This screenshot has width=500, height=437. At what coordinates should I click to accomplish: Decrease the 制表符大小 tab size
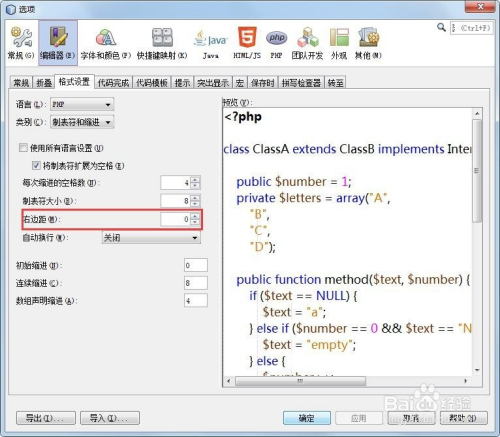pos(195,204)
